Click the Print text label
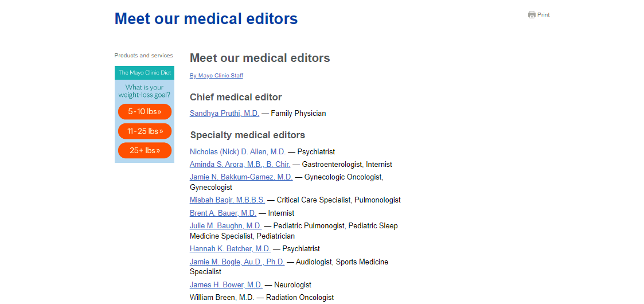The image size is (644, 304). click(544, 15)
